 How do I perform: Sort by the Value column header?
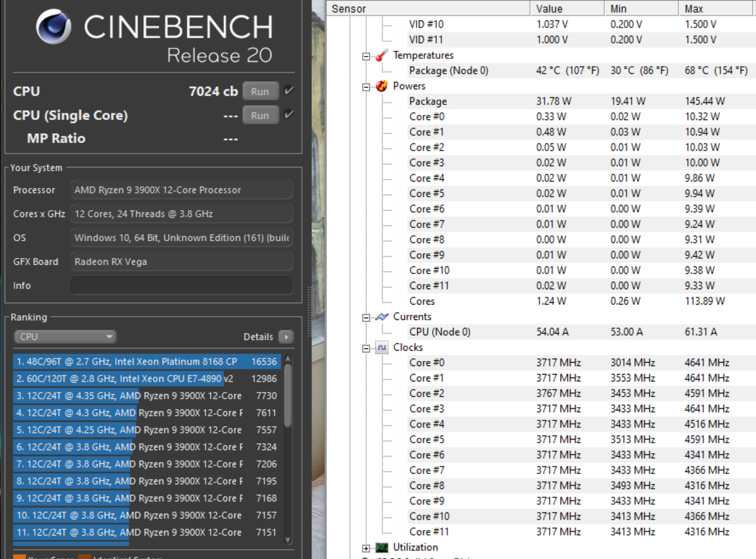[x=567, y=9]
